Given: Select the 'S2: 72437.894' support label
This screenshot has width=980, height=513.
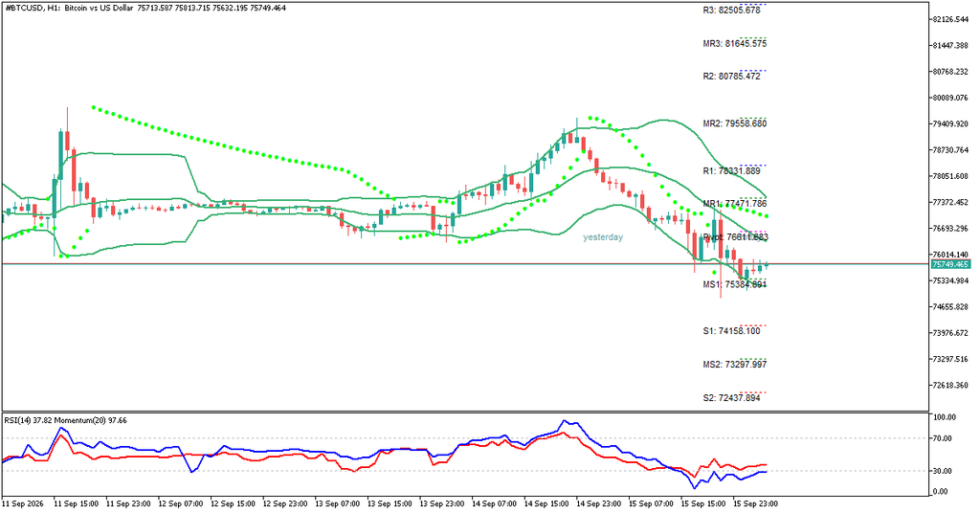Looking at the screenshot, I should 731,398.
